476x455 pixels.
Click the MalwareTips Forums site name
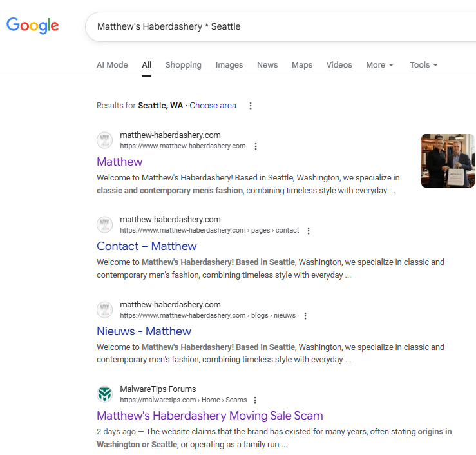pos(158,389)
